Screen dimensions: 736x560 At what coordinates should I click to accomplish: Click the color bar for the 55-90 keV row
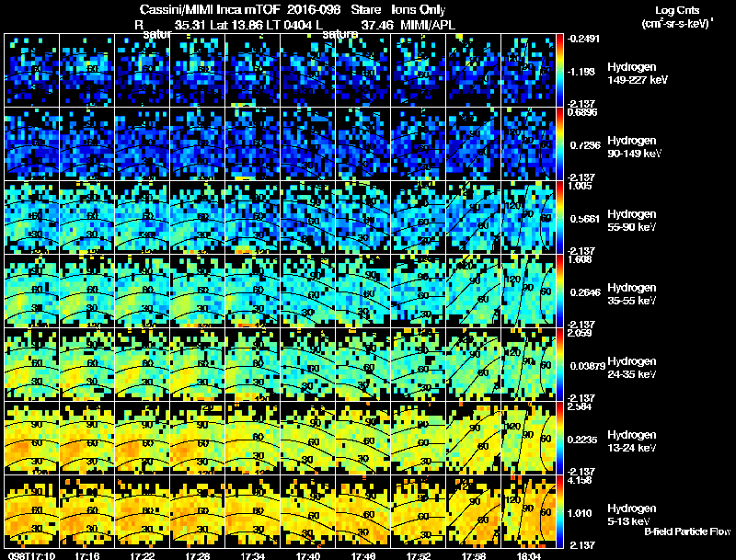[559, 218]
